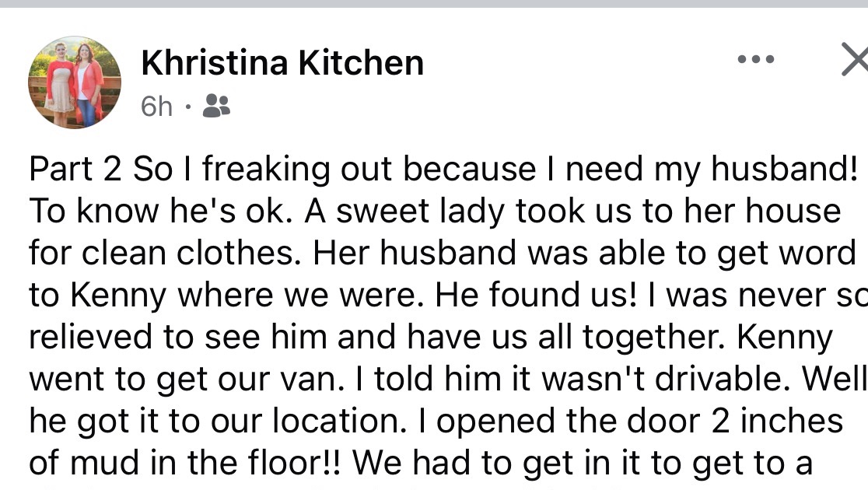Click the 'Part 2' text starting the post

75,169
